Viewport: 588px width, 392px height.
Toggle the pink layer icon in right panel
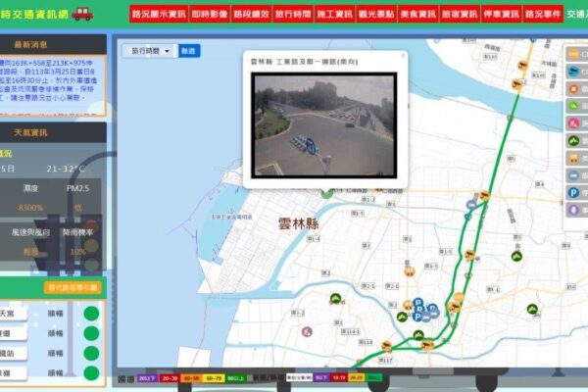click(573, 123)
